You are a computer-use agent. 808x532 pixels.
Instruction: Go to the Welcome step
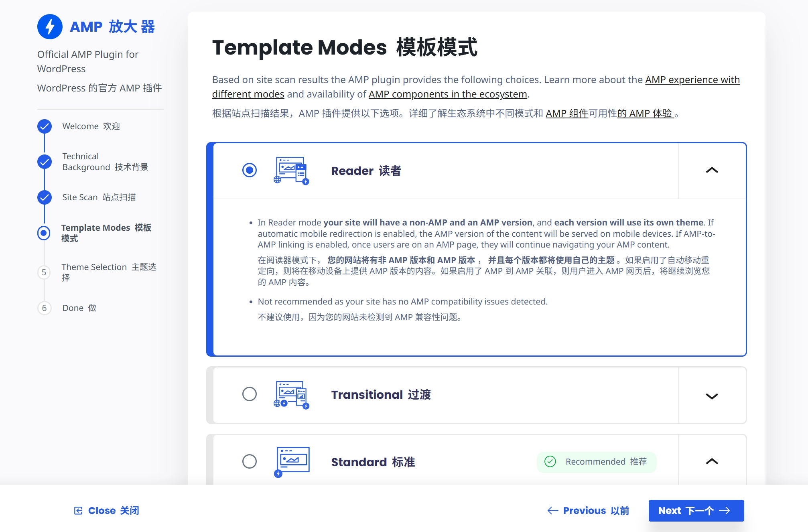click(x=91, y=126)
